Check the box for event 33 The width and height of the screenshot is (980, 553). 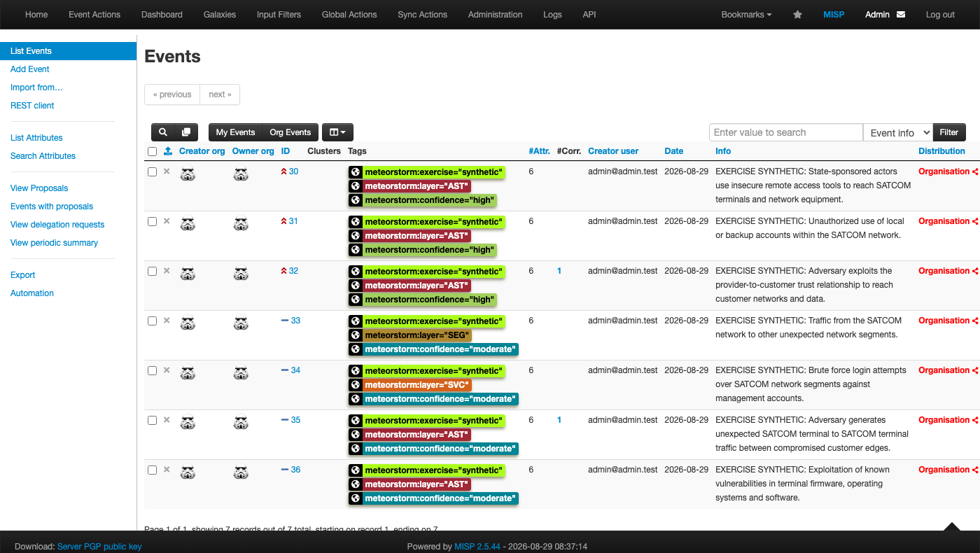[152, 321]
